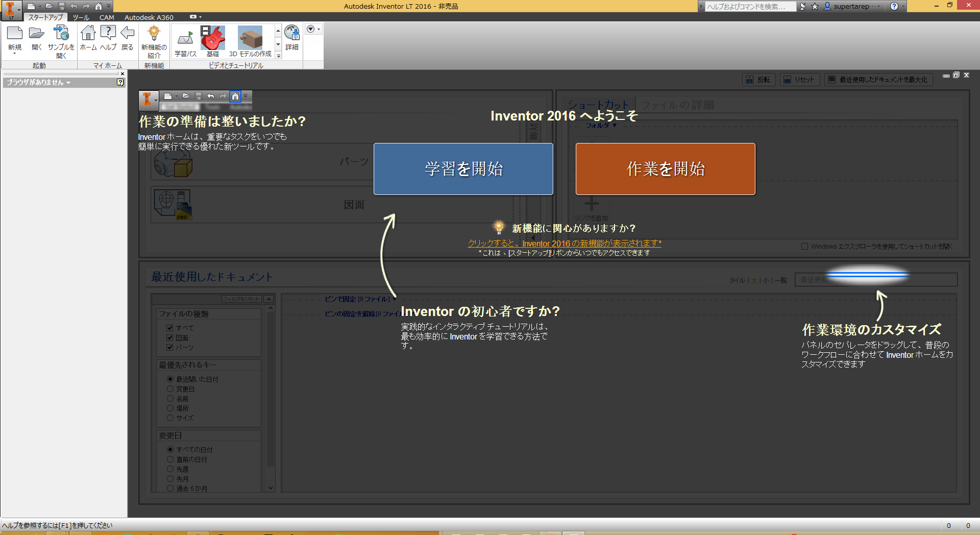Open the ribbon circled-arrow options dropdown
The height and width of the screenshot is (535, 980).
click(x=313, y=29)
